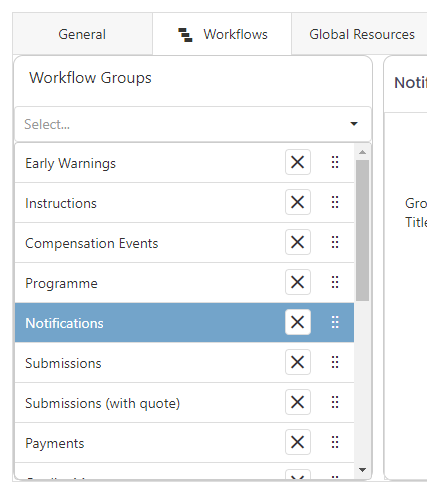Click the Workflows tab icon

185,35
